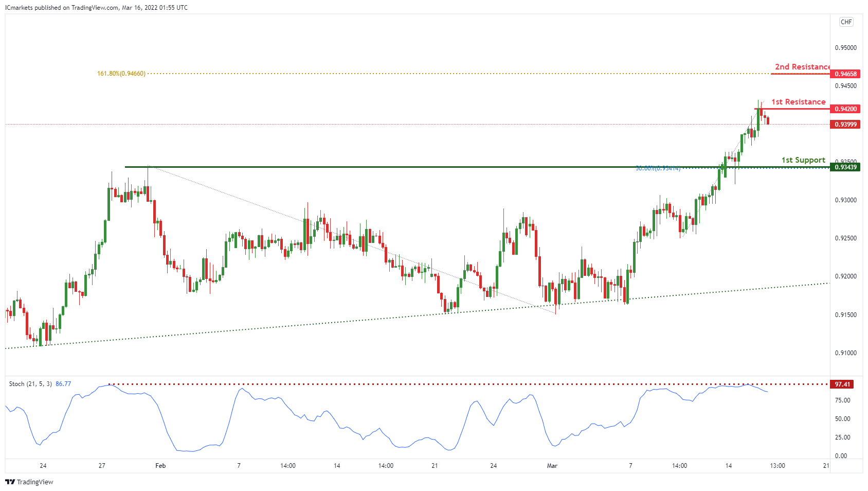Click the 0.94200 first resistance price tag

click(x=845, y=109)
